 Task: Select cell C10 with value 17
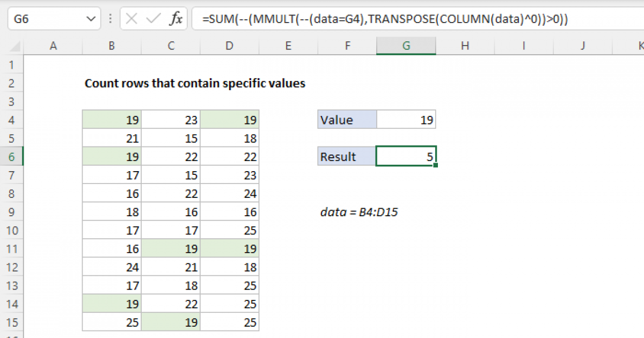[171, 230]
